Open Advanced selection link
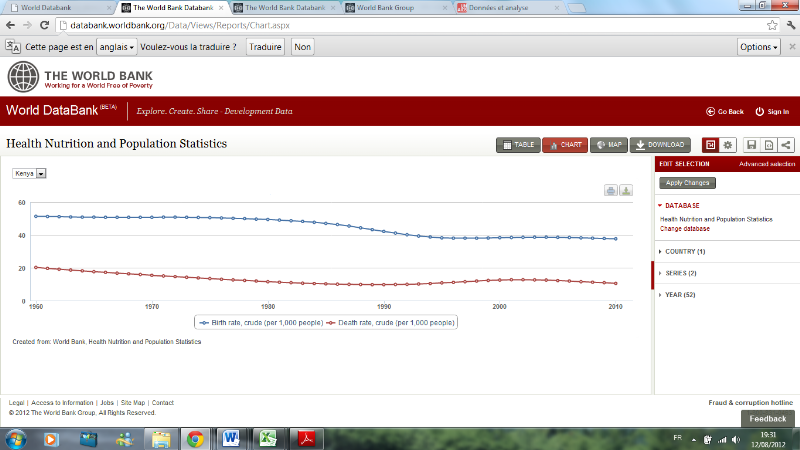Viewport: 800px width, 450px height. click(767, 164)
